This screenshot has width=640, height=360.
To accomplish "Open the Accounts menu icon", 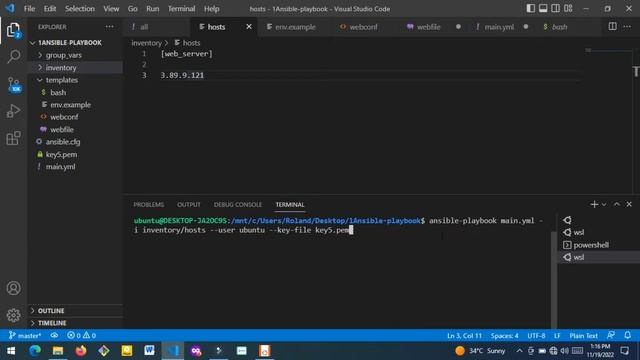I will [13, 288].
